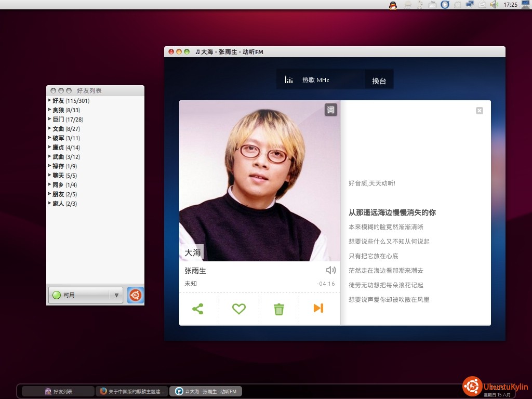Click the album cover art

[260, 181]
